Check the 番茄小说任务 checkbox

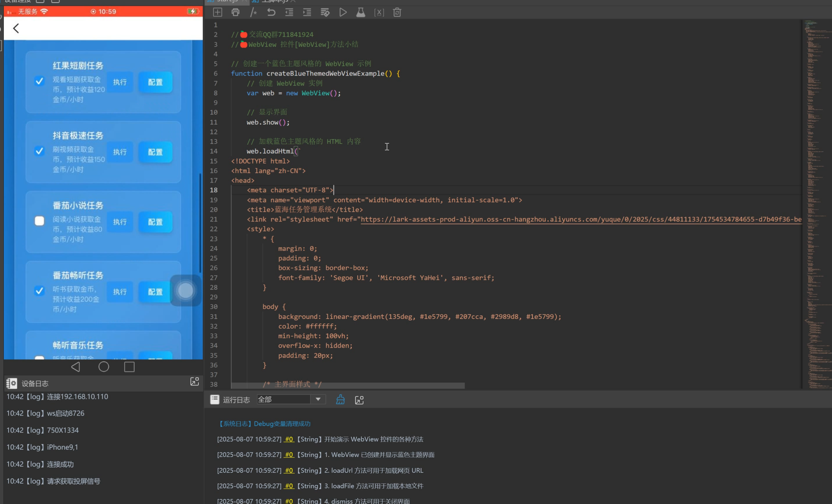[39, 221]
